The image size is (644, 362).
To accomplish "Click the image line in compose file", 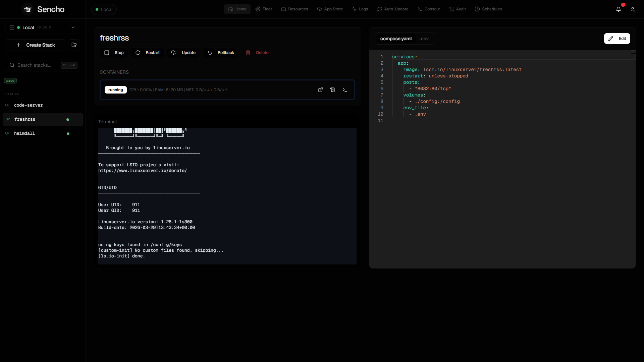I will (462, 70).
